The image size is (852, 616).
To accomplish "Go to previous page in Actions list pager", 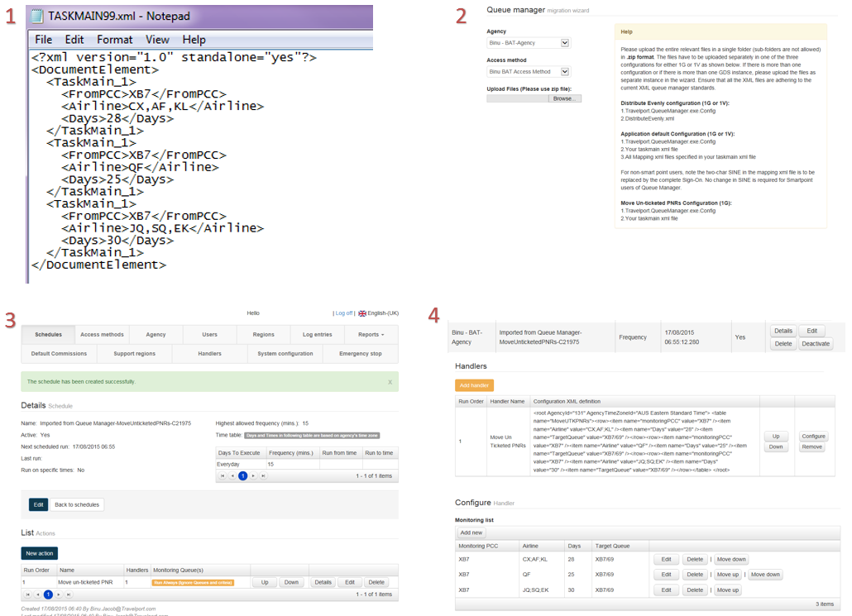I will [x=37, y=595].
